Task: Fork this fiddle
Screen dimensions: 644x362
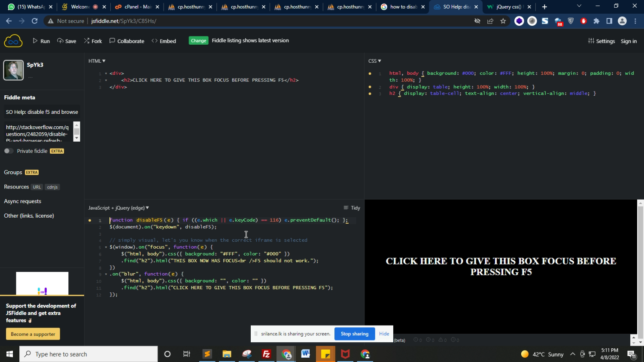Action: 93,41
